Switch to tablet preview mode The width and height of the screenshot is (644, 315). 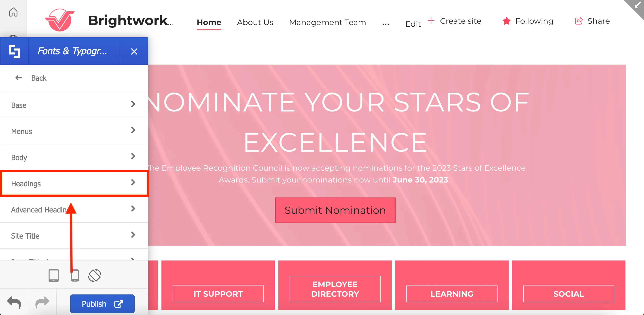53,275
